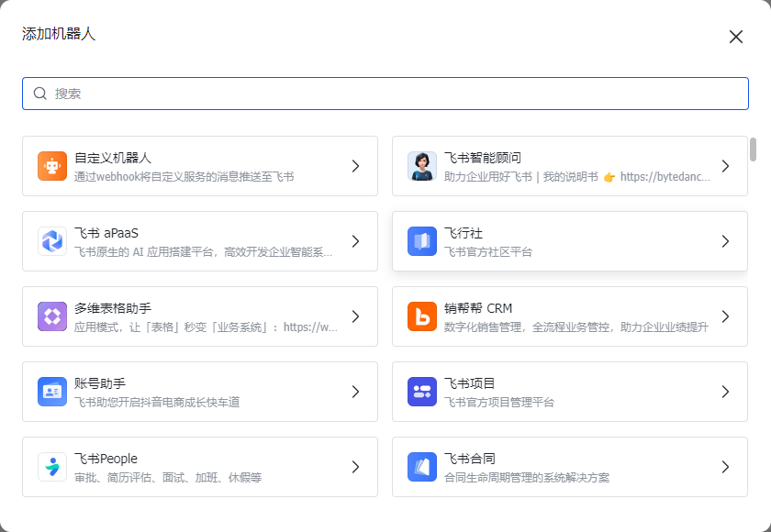
Task: Click the purple 多维表格助手 icon
Action: 52,316
